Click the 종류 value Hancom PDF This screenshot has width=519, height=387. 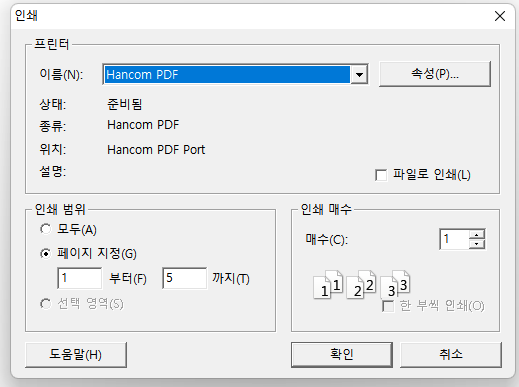click(143, 125)
